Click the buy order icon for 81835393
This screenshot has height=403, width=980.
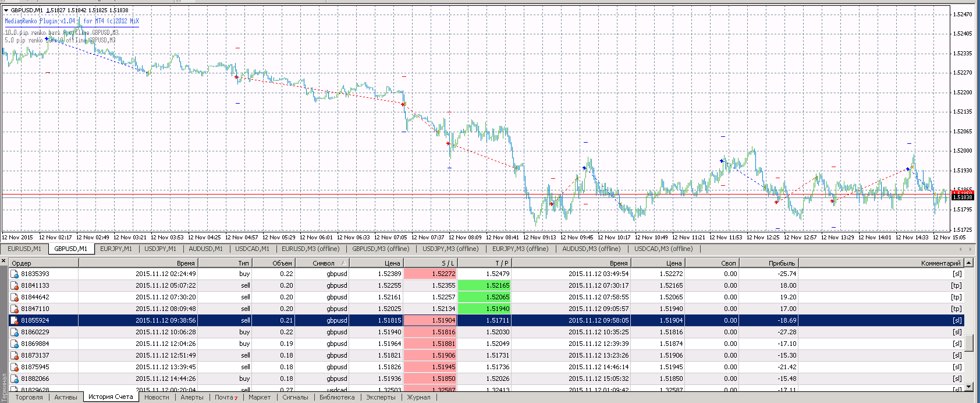click(x=15, y=274)
